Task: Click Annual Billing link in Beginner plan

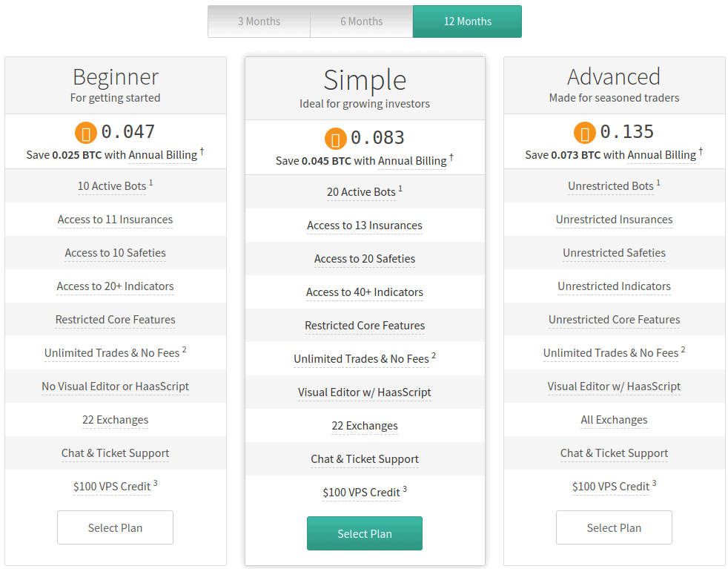Action: pyautogui.click(x=162, y=155)
